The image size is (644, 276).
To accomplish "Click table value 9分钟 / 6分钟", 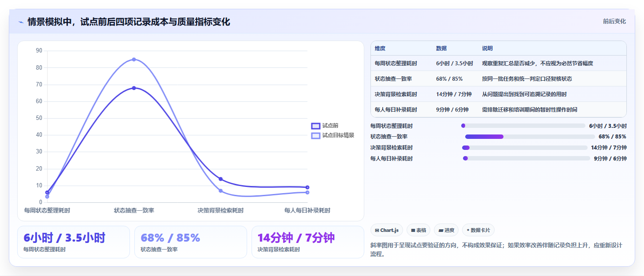I will 452,109.
